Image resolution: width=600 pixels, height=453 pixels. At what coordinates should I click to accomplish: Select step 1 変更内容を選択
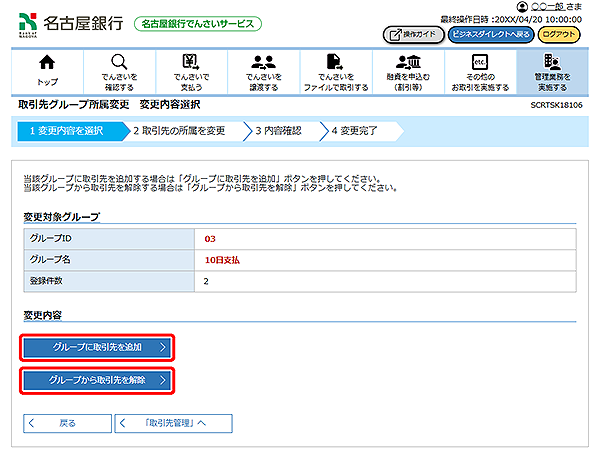click(x=68, y=130)
